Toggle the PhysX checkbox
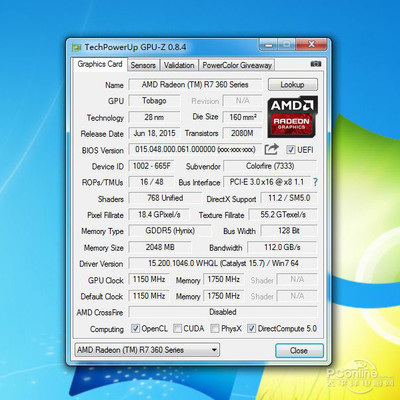Viewport: 400px width, 400px height. tap(215, 328)
